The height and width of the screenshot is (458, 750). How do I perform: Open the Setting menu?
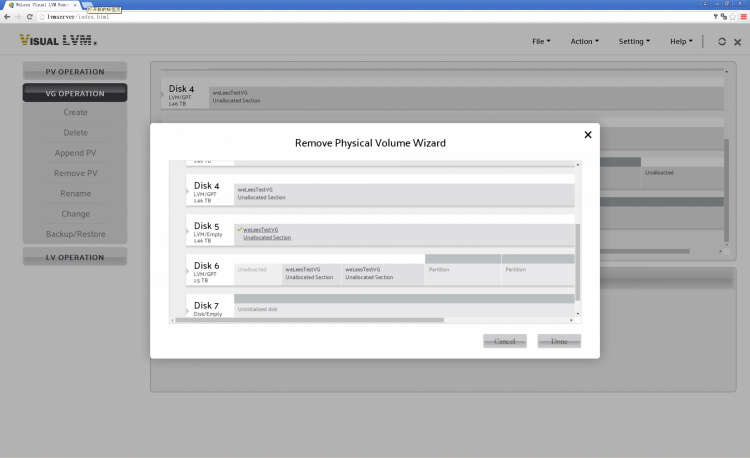tap(634, 41)
